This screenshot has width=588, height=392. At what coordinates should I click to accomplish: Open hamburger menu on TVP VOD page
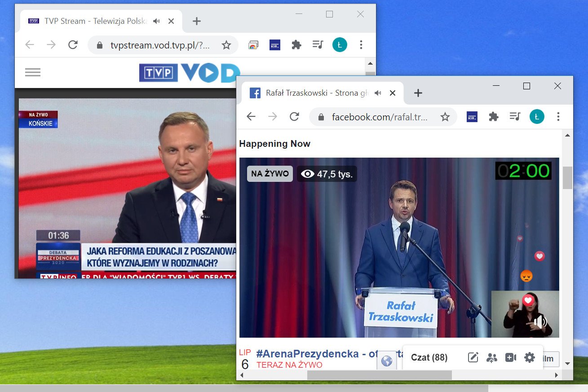pyautogui.click(x=33, y=72)
